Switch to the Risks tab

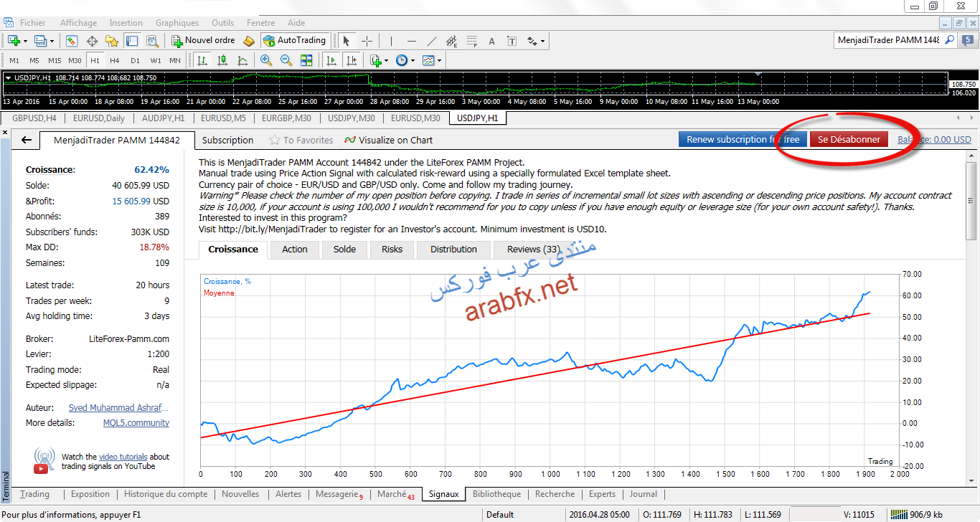(x=392, y=250)
